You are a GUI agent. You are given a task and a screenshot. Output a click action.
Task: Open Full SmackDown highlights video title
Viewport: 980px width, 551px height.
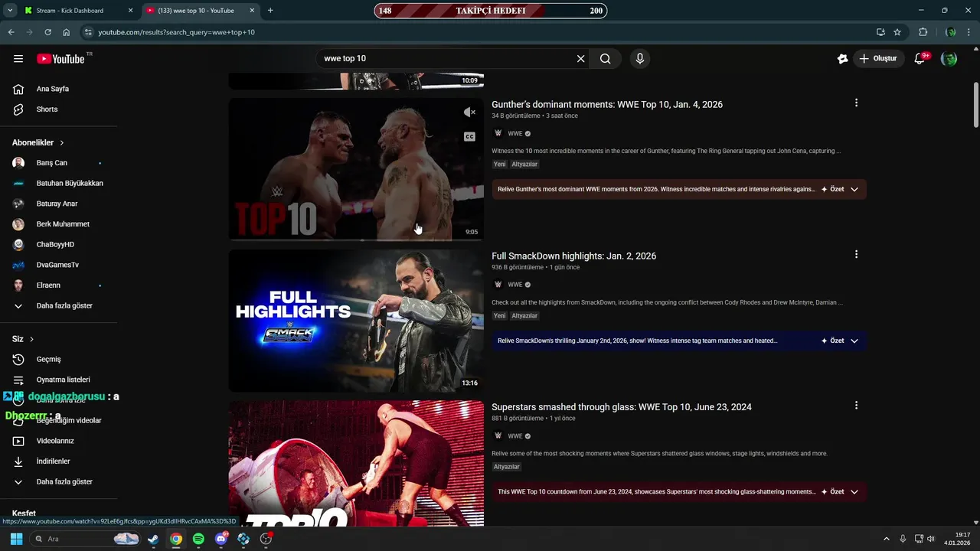click(x=573, y=256)
